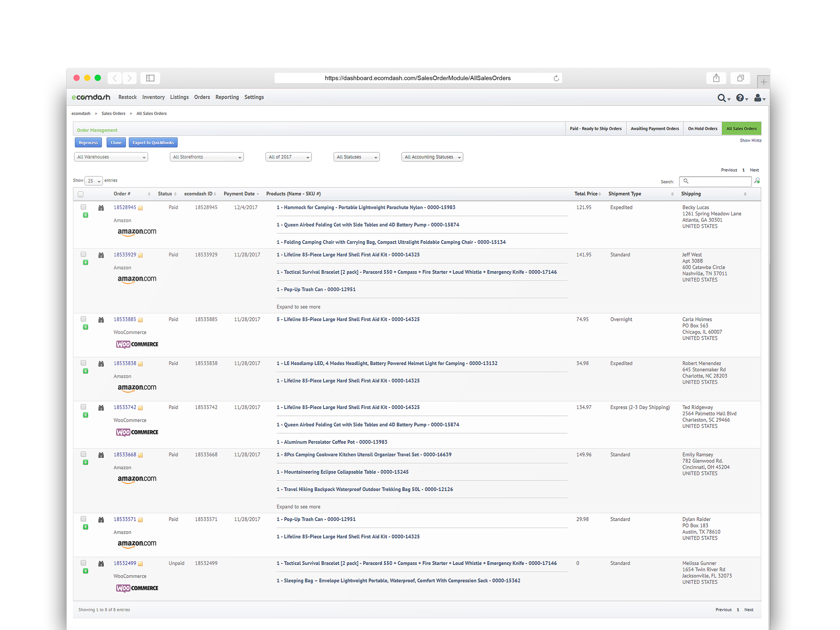
Task: Click binoculars icon for order 18533668
Action: (101, 455)
